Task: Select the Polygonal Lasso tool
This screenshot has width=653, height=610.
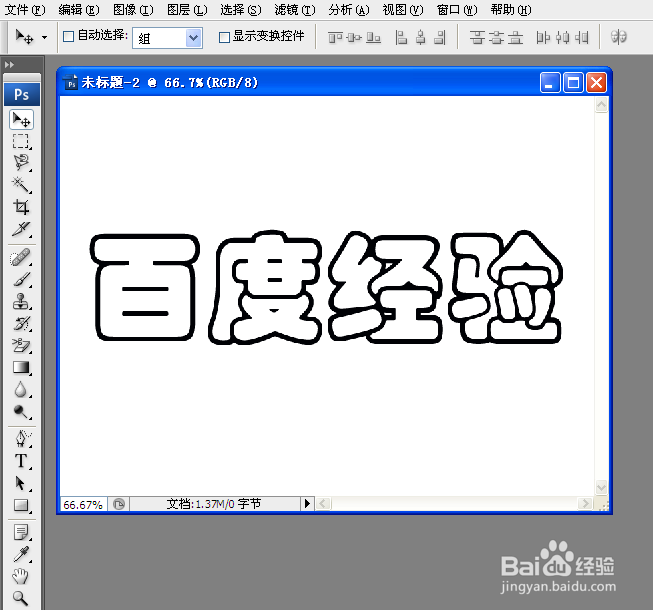Action: click(20, 163)
